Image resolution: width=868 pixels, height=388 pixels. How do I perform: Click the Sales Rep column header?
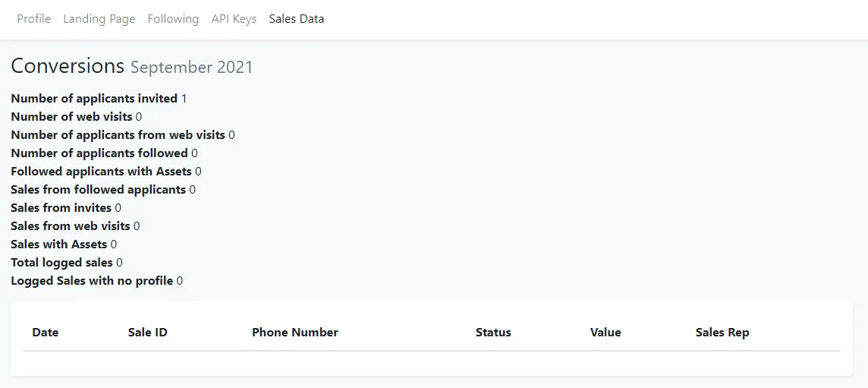click(722, 333)
